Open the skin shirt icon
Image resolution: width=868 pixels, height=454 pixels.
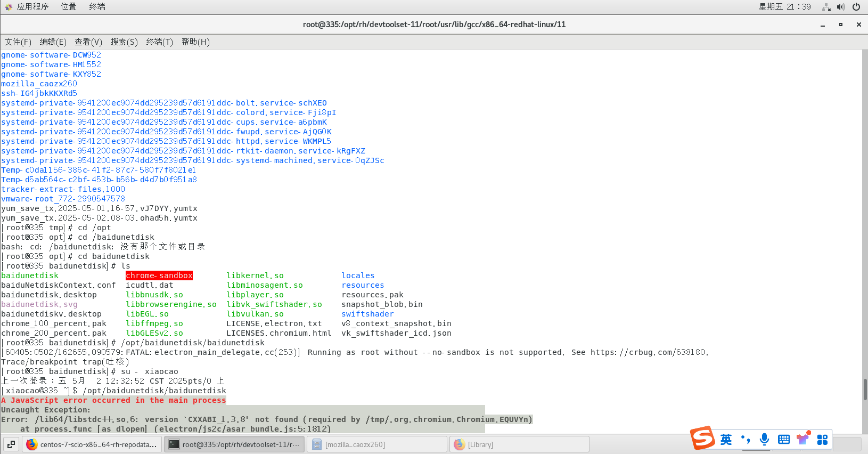803,439
